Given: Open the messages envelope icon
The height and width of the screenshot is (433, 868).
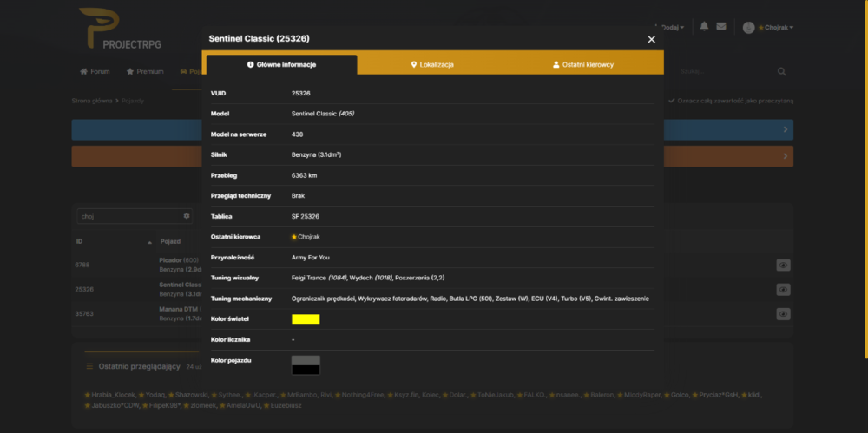Looking at the screenshot, I should (x=720, y=26).
